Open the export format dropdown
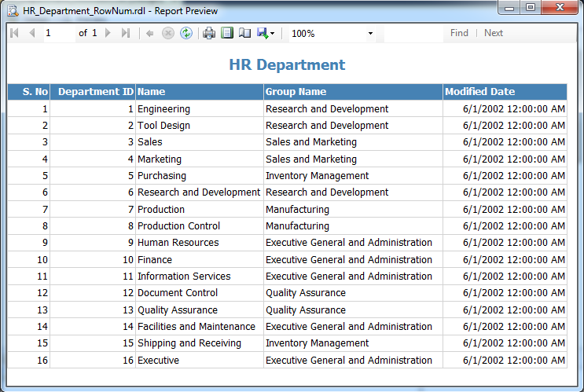Viewport: 584px width, 392px height. 266,33
